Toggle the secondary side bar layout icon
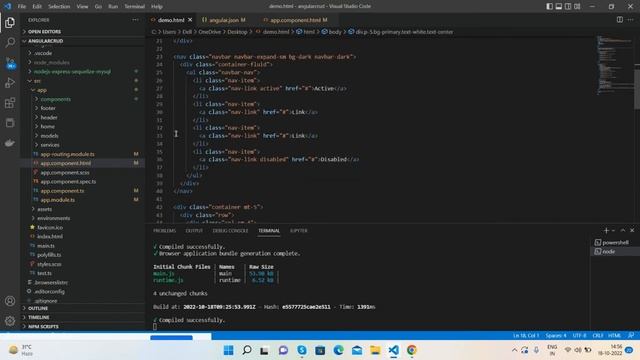Screen dimensions: 640x360 pyautogui.click(x=568, y=6)
